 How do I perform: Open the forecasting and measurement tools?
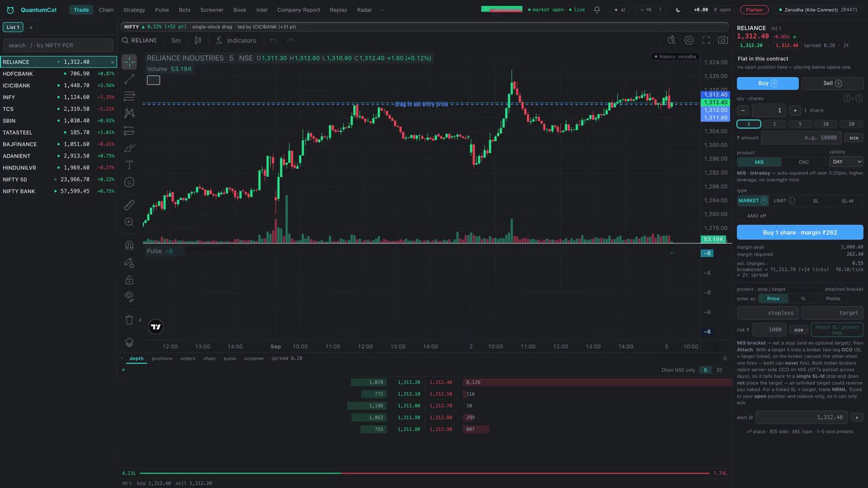pyautogui.click(x=129, y=130)
